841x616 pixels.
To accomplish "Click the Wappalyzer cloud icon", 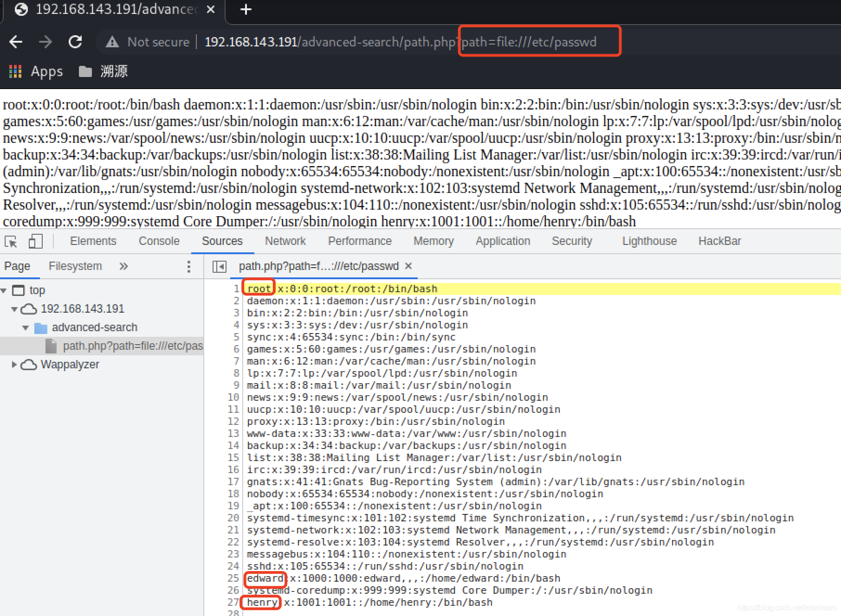I will pyautogui.click(x=29, y=365).
